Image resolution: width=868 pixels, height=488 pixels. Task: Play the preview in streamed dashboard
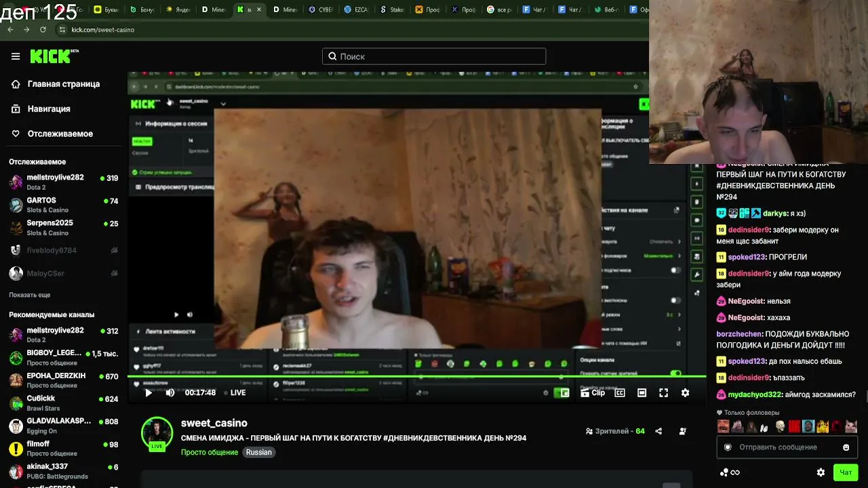point(176,314)
